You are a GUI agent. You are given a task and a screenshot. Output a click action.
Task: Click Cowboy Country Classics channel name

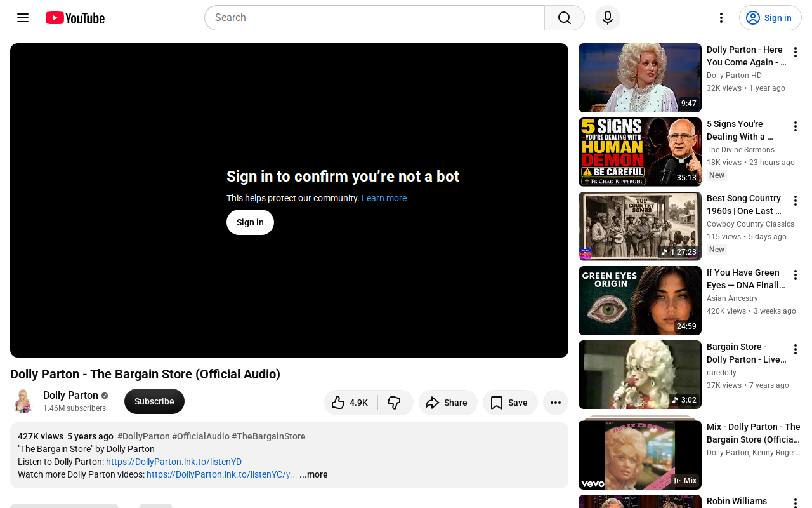click(x=750, y=224)
